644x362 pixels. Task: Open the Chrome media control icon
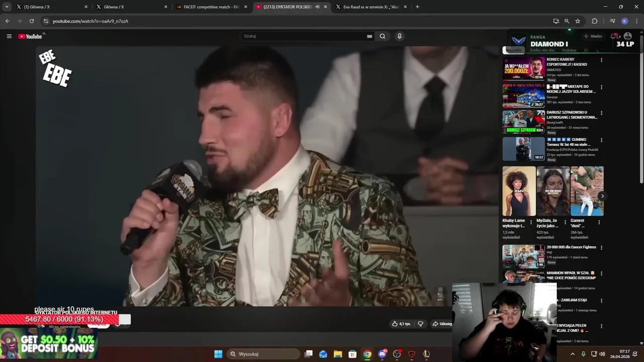point(612,21)
